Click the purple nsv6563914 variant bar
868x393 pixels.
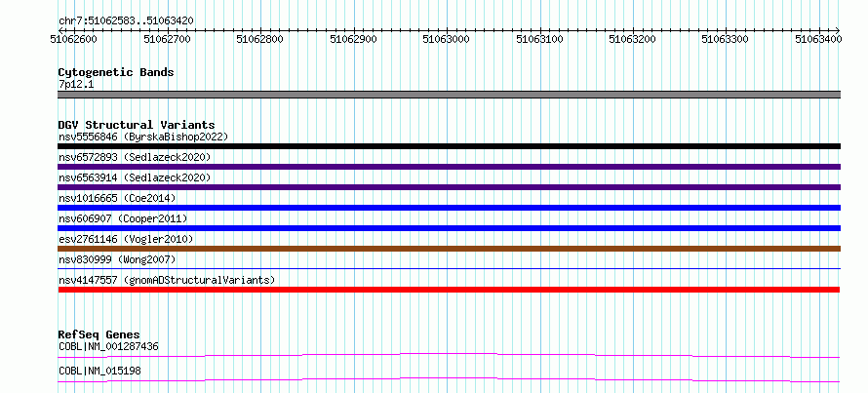click(449, 187)
